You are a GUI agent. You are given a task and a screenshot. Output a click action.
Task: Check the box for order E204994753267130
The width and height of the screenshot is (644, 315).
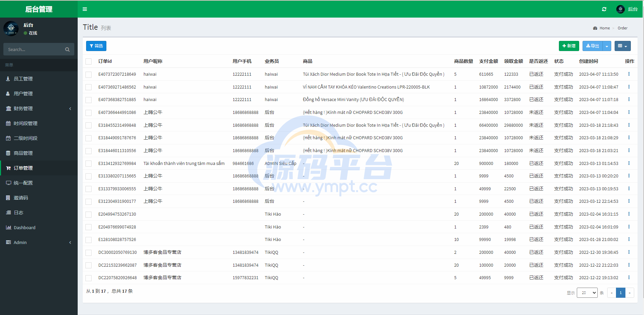click(x=88, y=214)
